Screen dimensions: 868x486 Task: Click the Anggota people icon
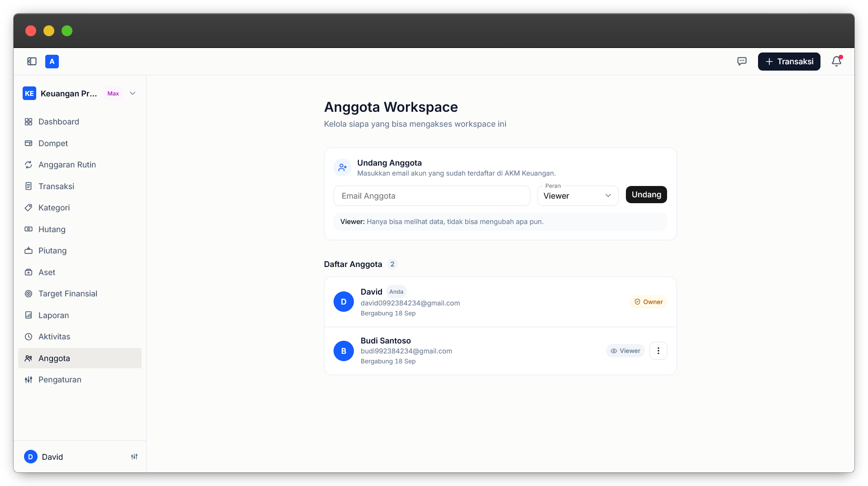pyautogui.click(x=29, y=358)
